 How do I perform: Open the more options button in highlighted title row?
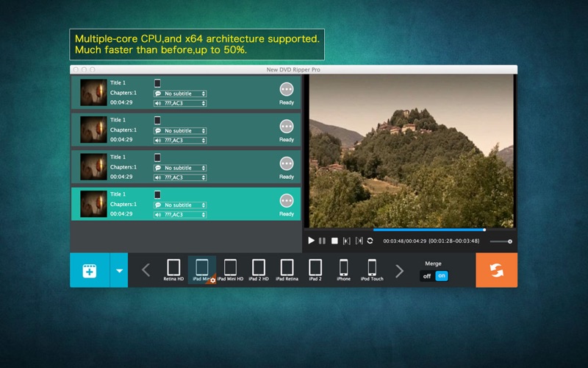click(287, 201)
